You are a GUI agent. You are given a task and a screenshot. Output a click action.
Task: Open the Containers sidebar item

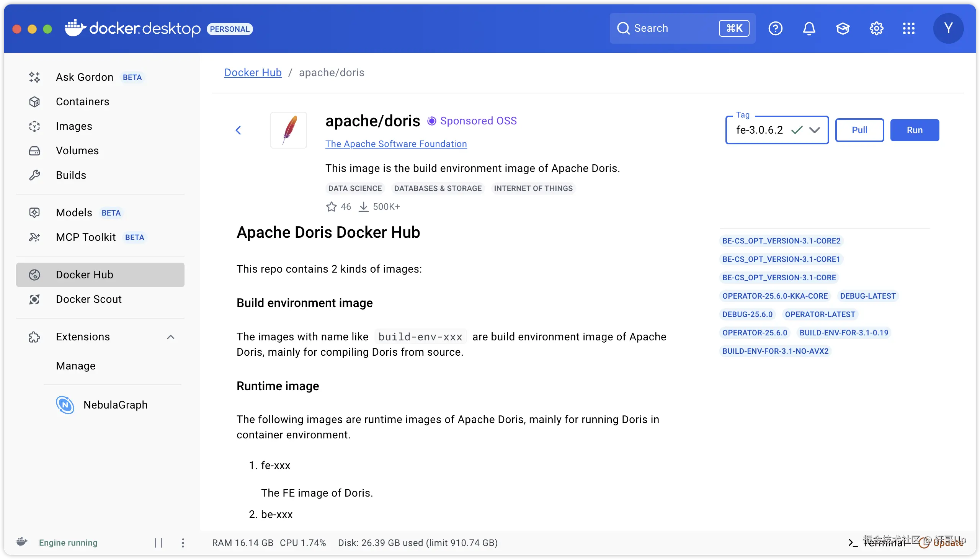(x=83, y=102)
